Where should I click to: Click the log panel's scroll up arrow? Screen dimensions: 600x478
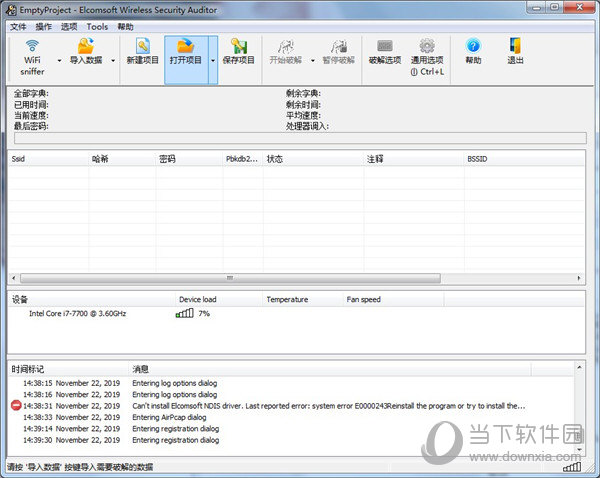579,367
